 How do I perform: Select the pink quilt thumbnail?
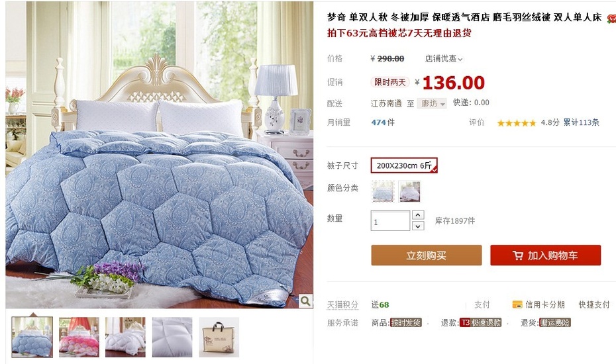[79, 338]
